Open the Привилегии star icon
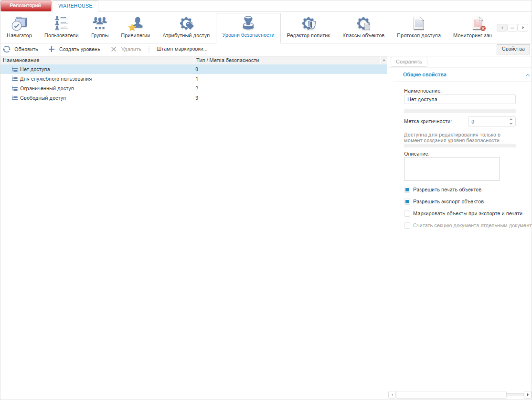This screenshot has height=400, width=532. [x=135, y=24]
